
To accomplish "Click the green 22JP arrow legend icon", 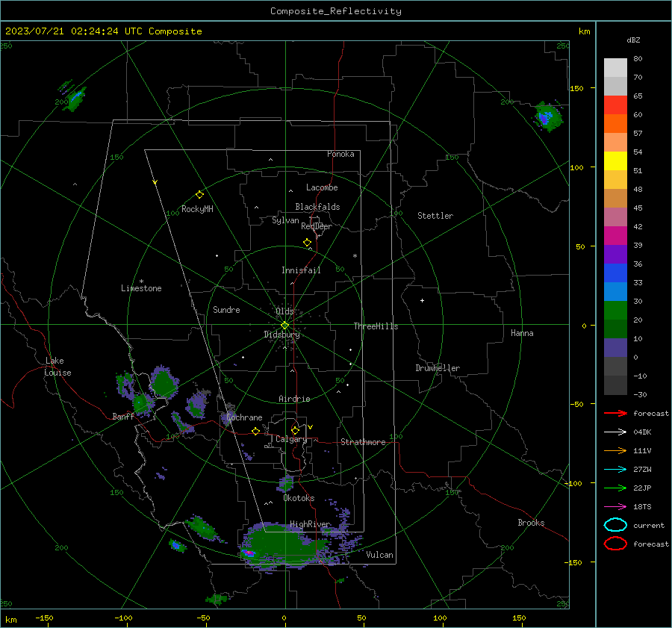I will click(x=615, y=488).
